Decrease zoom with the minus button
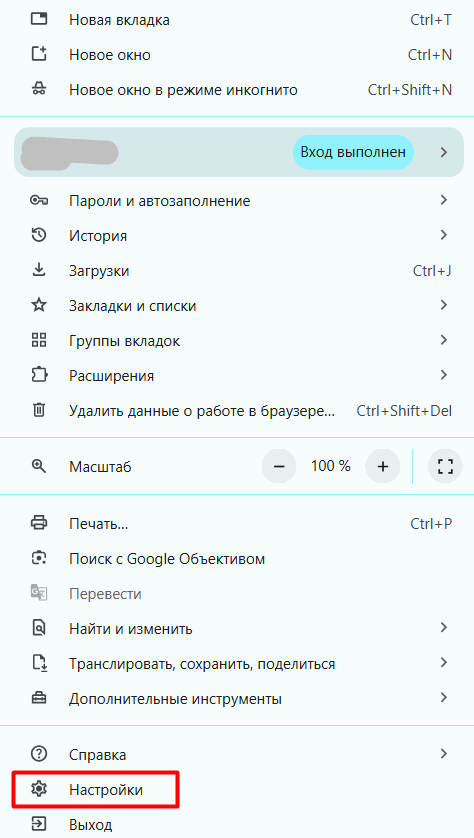This screenshot has height=838, width=474. [x=278, y=466]
